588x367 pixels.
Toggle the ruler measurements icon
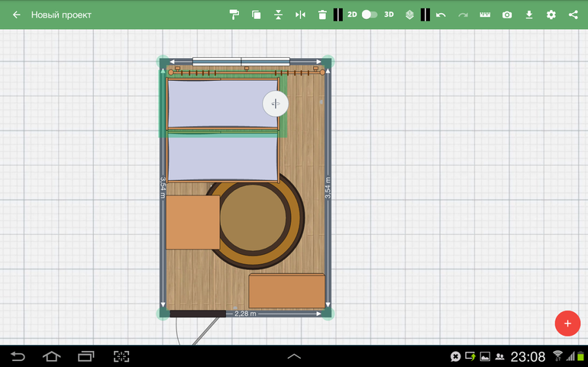[485, 14]
